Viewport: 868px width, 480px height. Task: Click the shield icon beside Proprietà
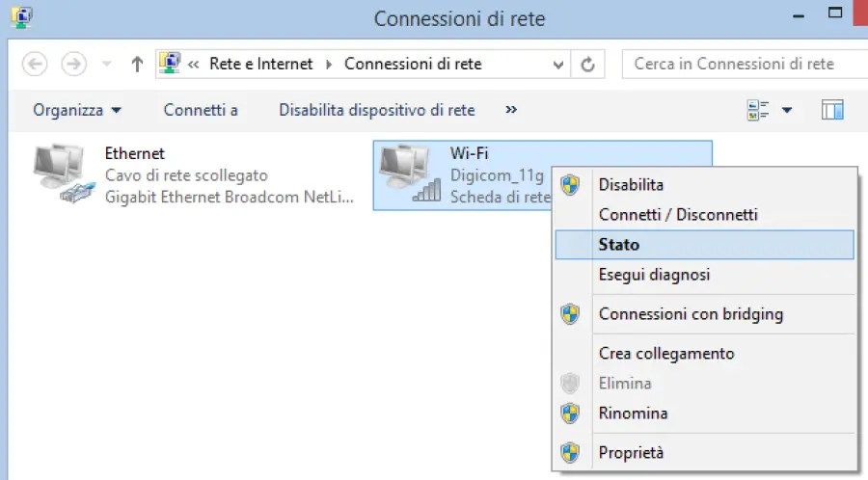[x=570, y=453]
